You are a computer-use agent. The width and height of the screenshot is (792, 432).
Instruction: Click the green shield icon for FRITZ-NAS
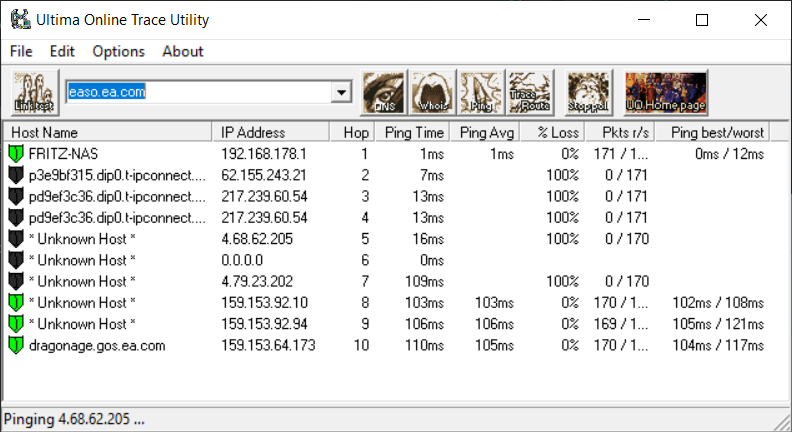pos(16,154)
